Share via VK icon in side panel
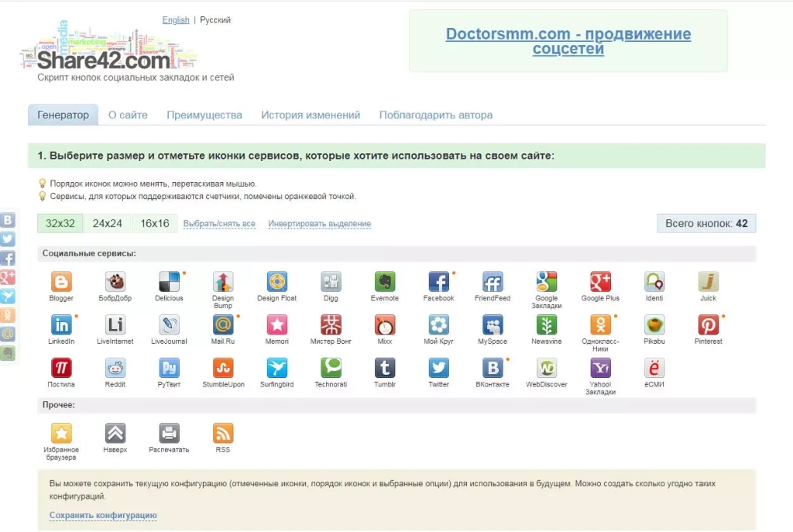The width and height of the screenshot is (793, 532). (8, 220)
